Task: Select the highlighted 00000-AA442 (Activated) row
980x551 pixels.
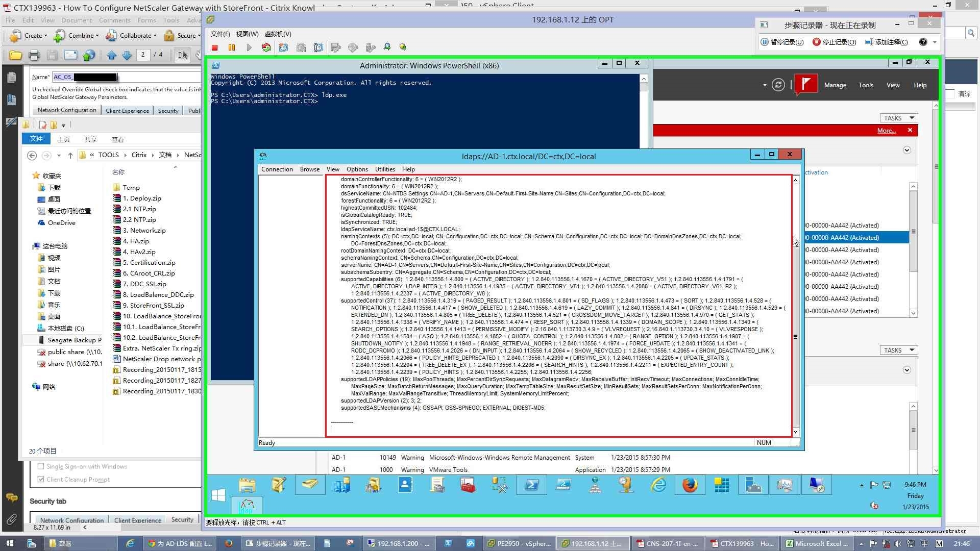Action: 856,237
